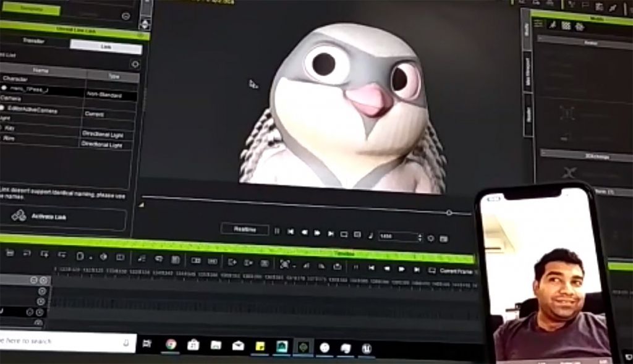Select the radio button beside meta_TPose character
The image size is (633, 364).
pos(4,87)
